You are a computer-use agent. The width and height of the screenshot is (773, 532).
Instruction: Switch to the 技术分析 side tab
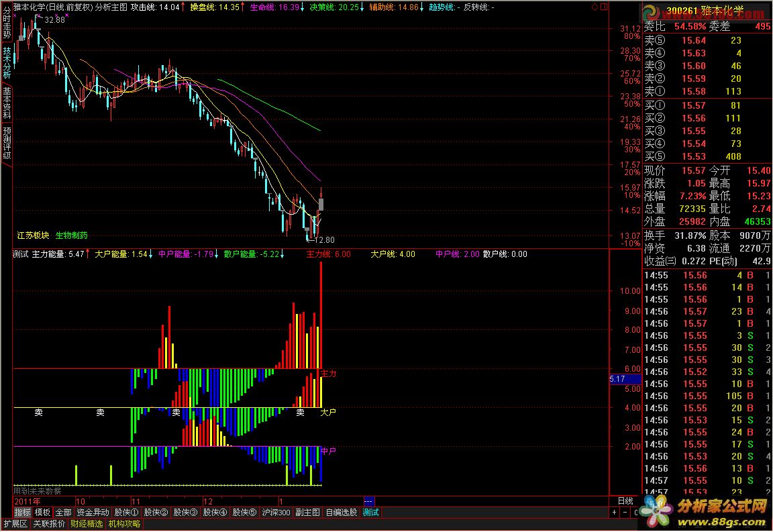7,62
